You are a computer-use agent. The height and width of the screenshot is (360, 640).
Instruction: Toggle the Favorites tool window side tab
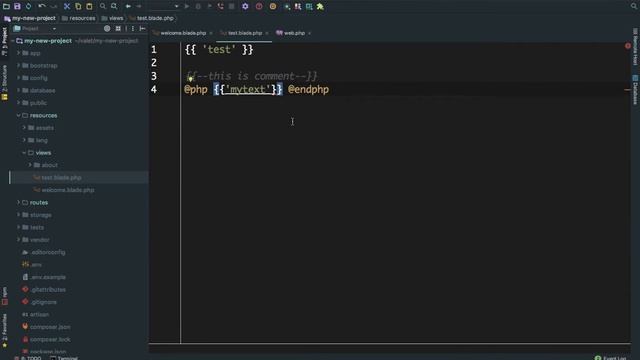(4, 331)
